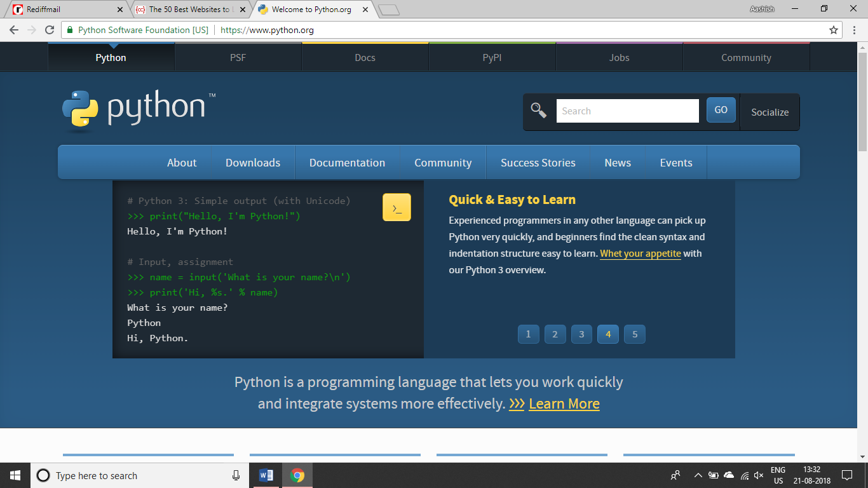Click Chrome icon in taskbar
Screen dimensions: 868x488
[297, 475]
